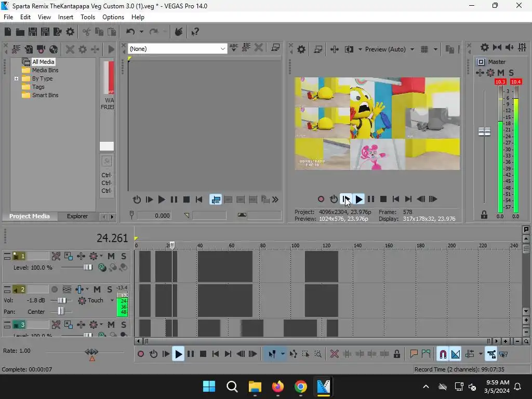The image size is (532, 399).
Task: Switch to the Explorer tab
Action: pos(77,217)
